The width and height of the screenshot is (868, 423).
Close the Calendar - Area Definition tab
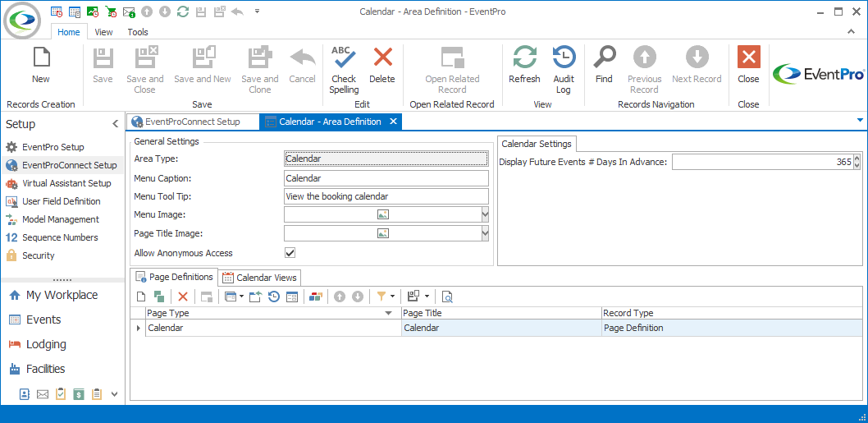[393, 122]
